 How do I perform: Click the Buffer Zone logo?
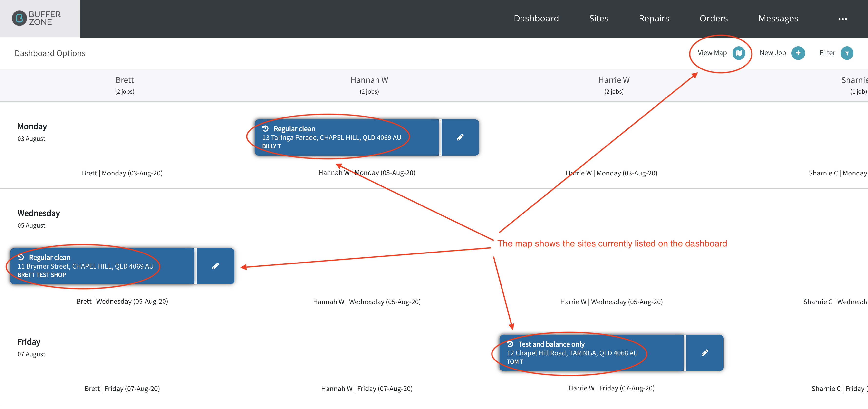pyautogui.click(x=36, y=18)
